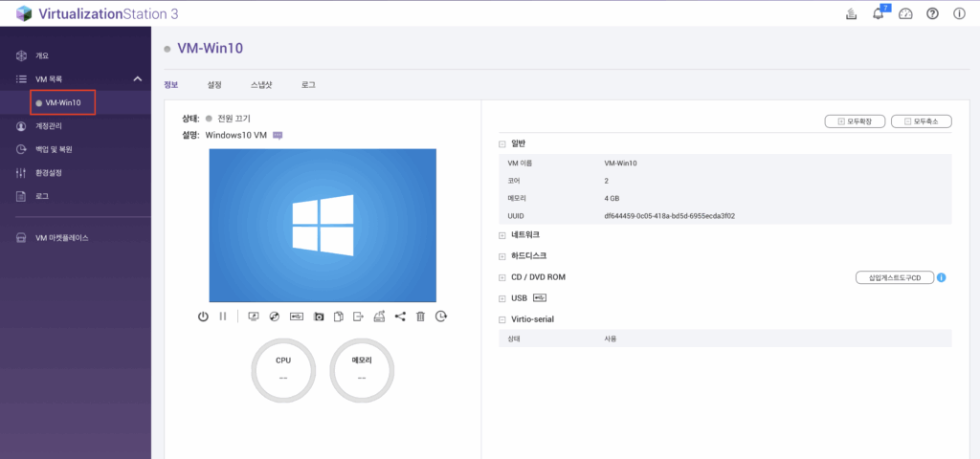Expand the 하드디스크 section
Viewport: 980px width, 459px height.
pyautogui.click(x=501, y=256)
